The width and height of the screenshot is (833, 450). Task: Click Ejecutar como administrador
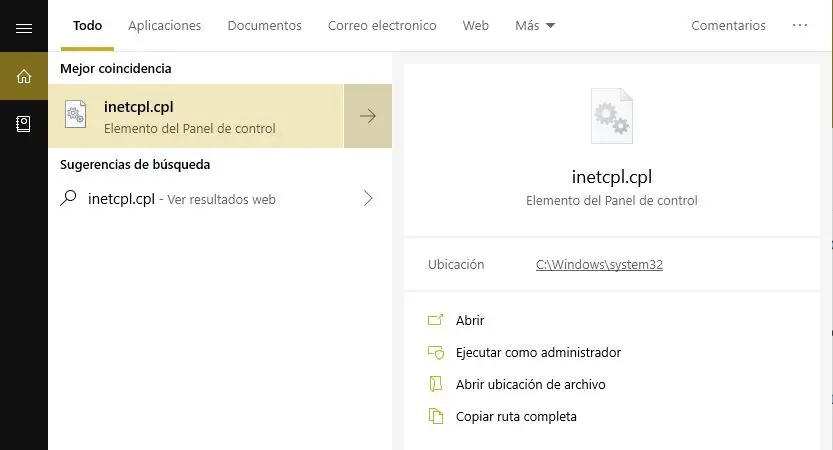[538, 353]
